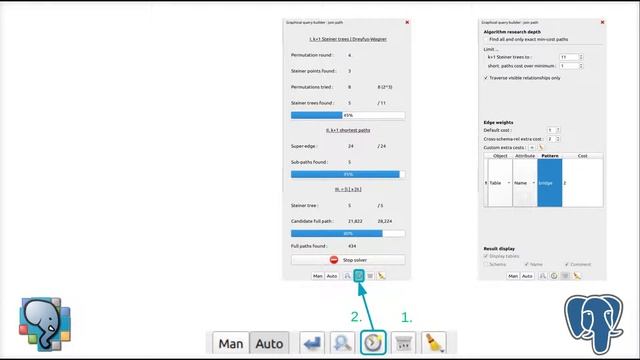The image size is (640, 360).
Task: Click Auto button in parameters window
Action: click(527, 276)
